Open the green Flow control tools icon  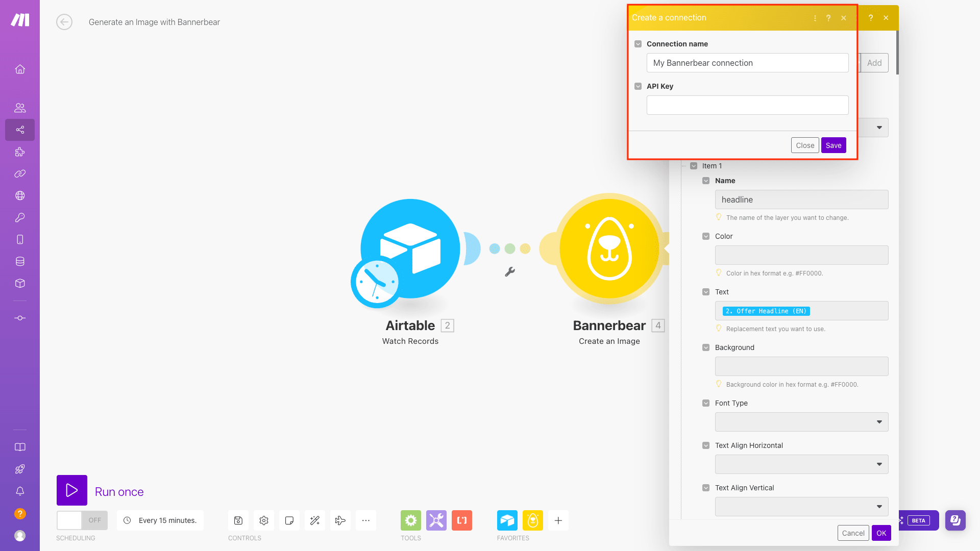pyautogui.click(x=411, y=520)
